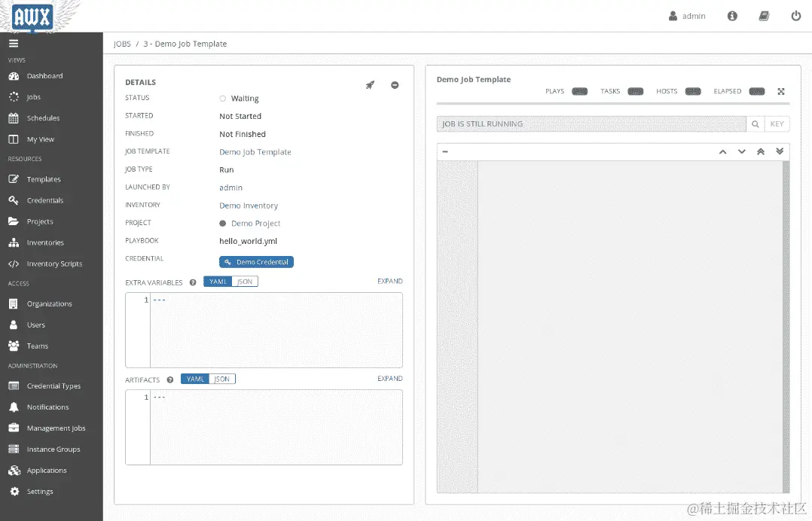Click the job output search field

[591, 124]
